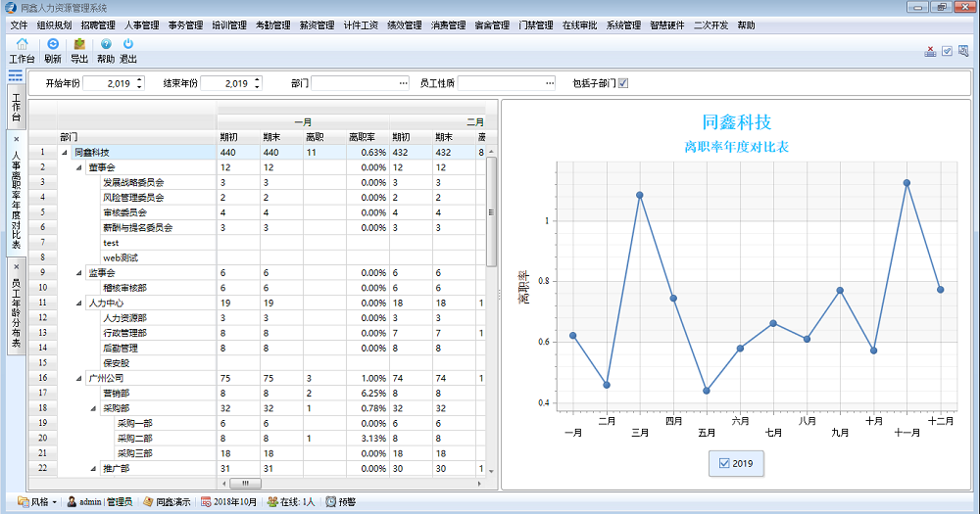Uncheck the 2019 legend checkbox

coord(724,463)
